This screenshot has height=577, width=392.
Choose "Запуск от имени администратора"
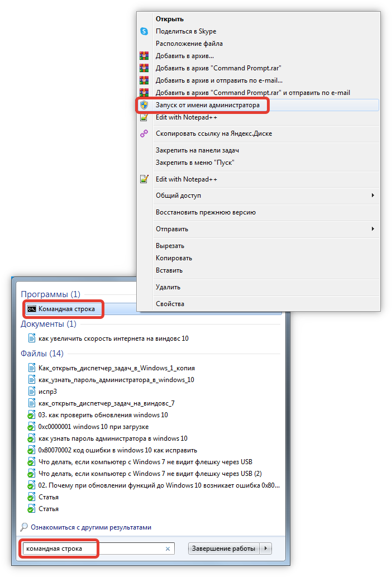pyautogui.click(x=207, y=105)
